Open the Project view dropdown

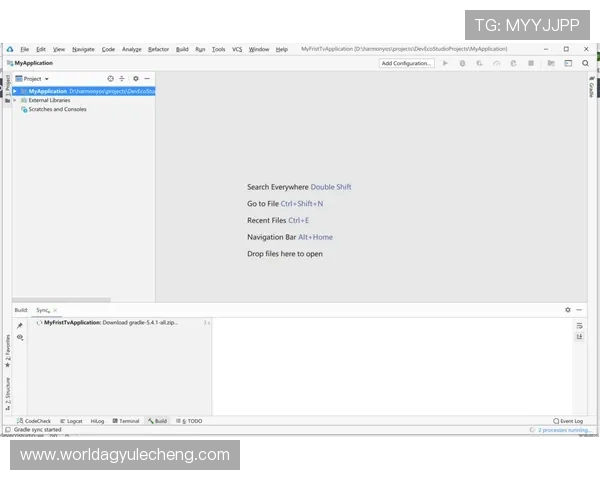coord(33,78)
